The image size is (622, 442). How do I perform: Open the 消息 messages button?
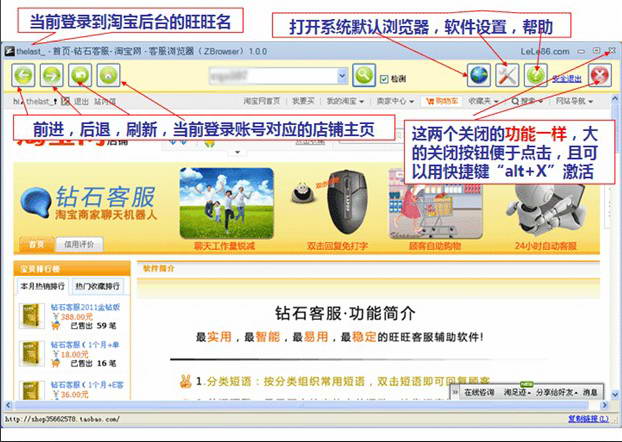(x=590, y=392)
